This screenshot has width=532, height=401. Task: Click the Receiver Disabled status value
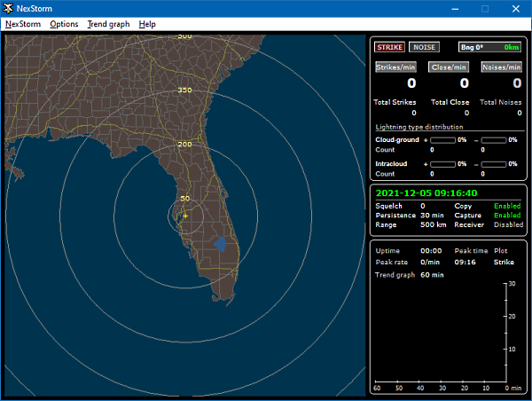[x=508, y=224]
